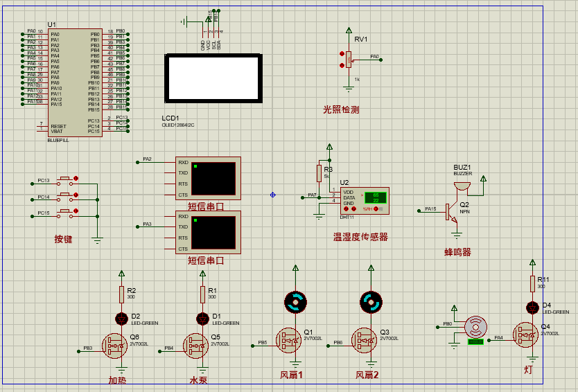Image resolution: width=578 pixels, height=392 pixels.
Task: Select the upper virtual terminal connected to PA2
Action: (x=209, y=178)
